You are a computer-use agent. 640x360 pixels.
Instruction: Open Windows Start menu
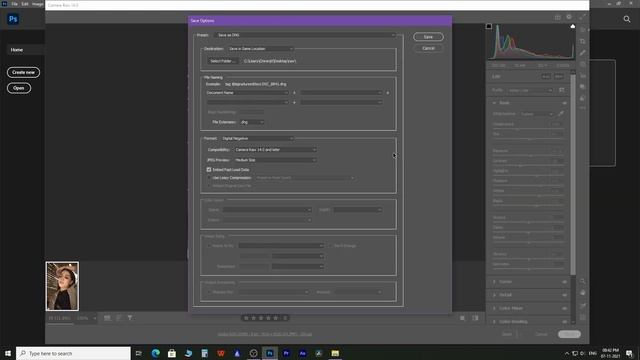(x=8, y=353)
